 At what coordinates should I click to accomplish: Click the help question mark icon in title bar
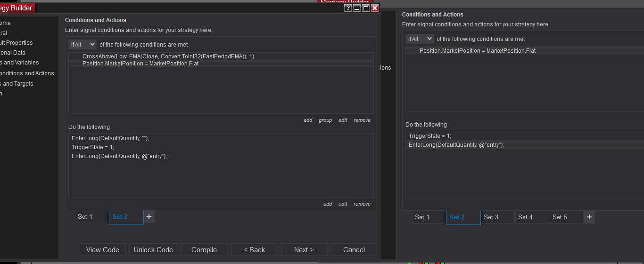(348, 8)
